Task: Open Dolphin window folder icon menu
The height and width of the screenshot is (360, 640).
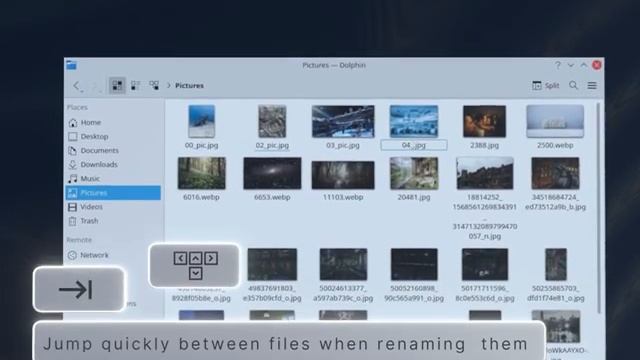Action: pos(71,65)
